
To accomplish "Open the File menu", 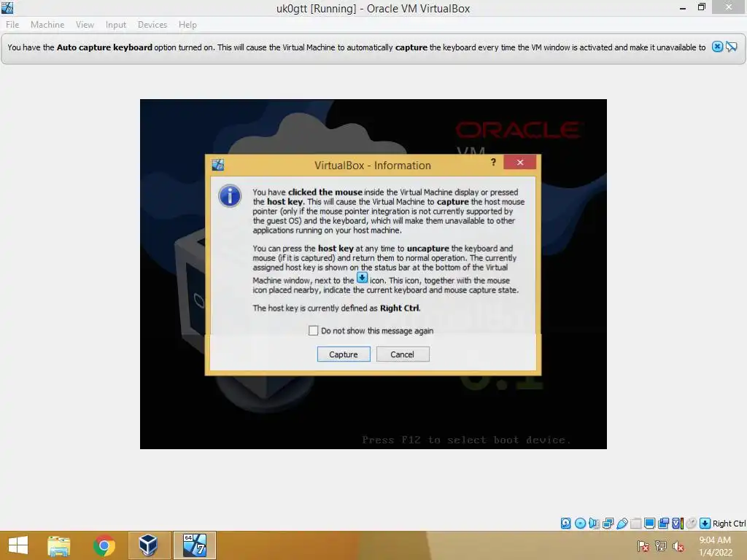I will point(12,25).
